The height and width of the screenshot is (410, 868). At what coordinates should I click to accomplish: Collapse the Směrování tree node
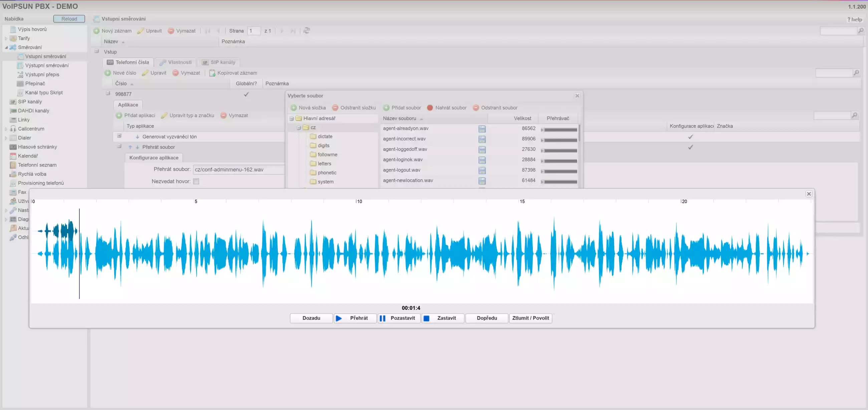6,47
